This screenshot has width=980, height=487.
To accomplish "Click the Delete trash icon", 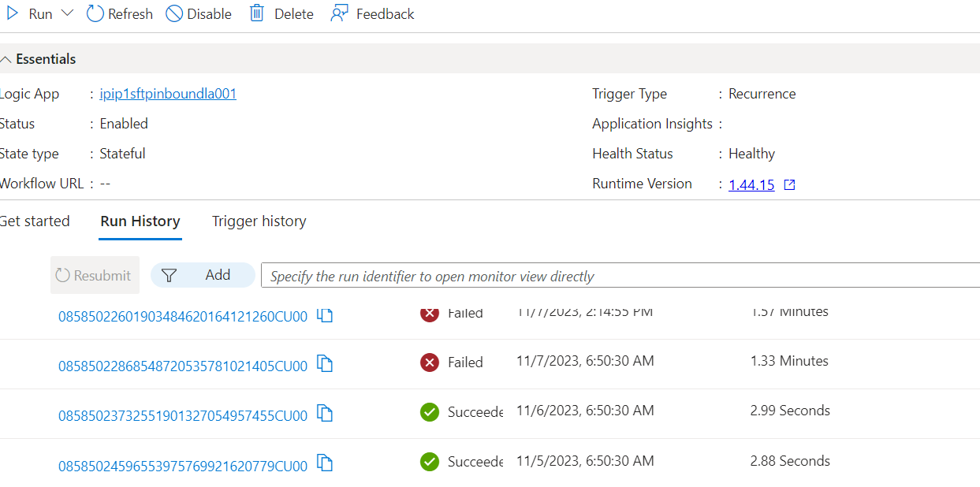I will click(256, 13).
